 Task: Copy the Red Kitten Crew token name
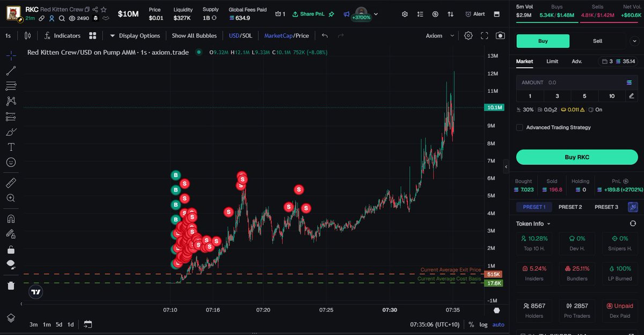tap(87, 10)
